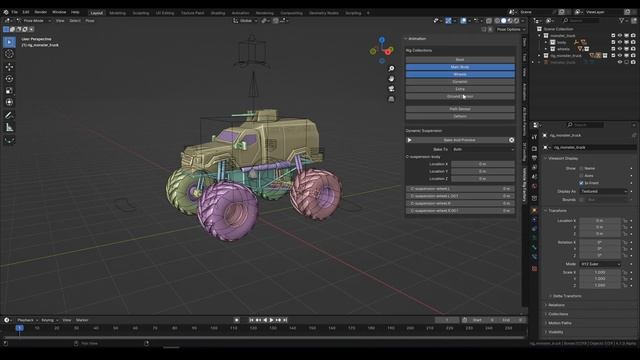Hide wheels collection with eye icon
640x360 pixels.
[x=620, y=49]
